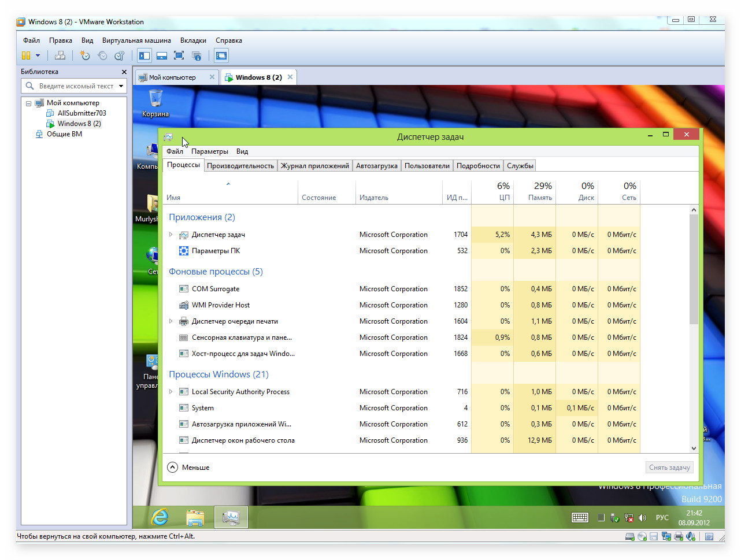The width and height of the screenshot is (741, 560).
Task: Sort processes by the Память column header
Action: [x=535, y=191]
